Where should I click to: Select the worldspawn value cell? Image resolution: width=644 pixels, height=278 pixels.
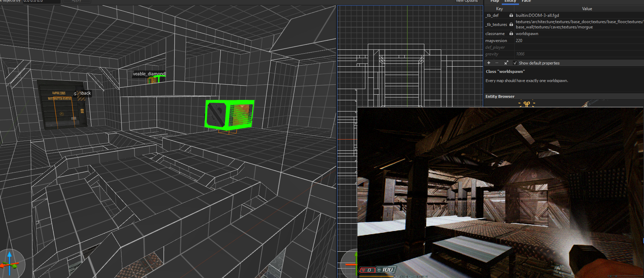coord(579,34)
